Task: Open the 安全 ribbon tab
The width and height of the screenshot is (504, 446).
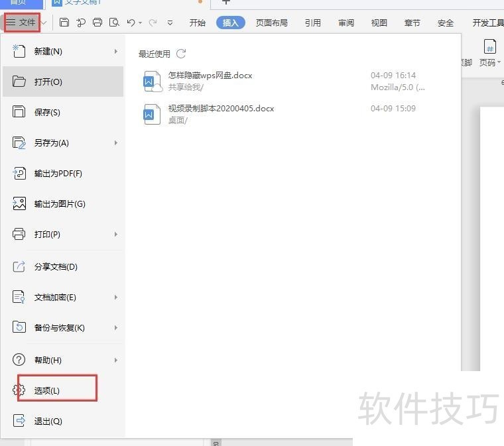Action: click(x=446, y=23)
